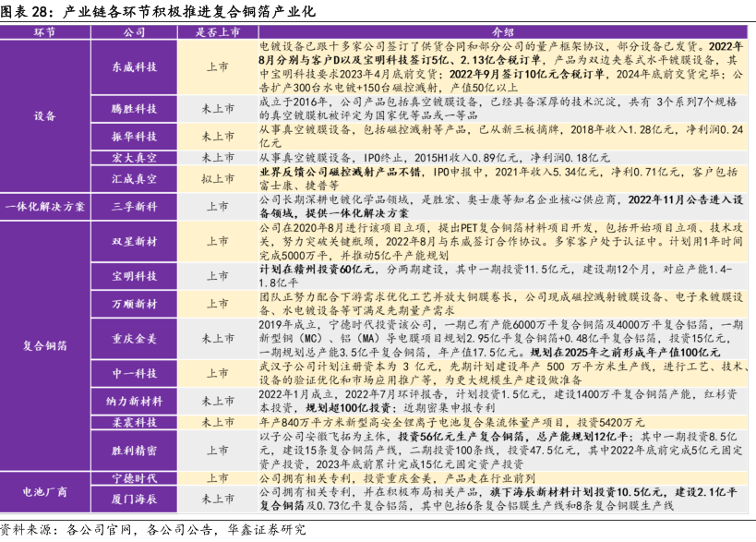Select the 胜利精密 company cell
756x542 pixels.
[134, 451]
